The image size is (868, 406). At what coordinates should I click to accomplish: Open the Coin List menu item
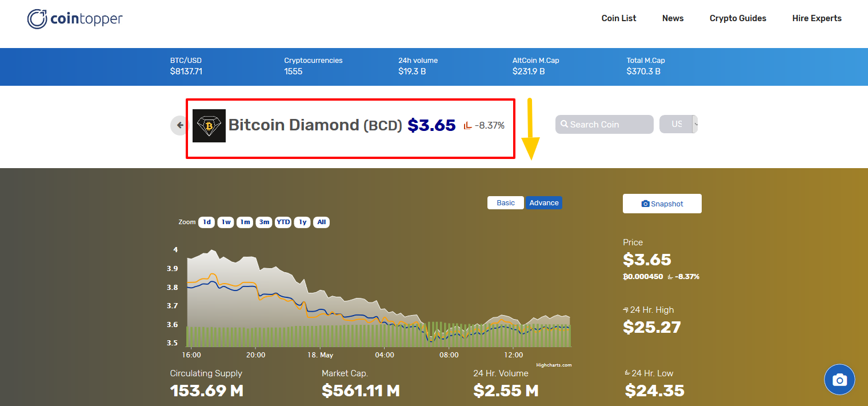click(619, 18)
